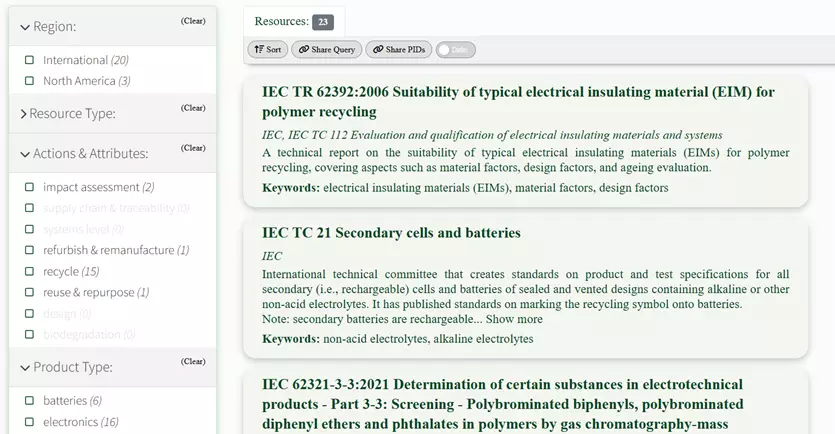The width and height of the screenshot is (835, 434).
Task: Check the reuse & repurpose checkbox
Action: 29,292
